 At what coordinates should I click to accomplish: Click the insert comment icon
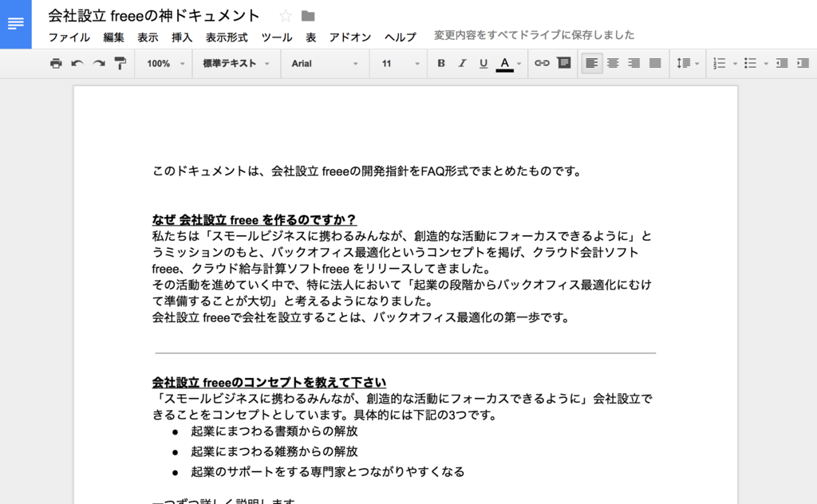click(564, 64)
